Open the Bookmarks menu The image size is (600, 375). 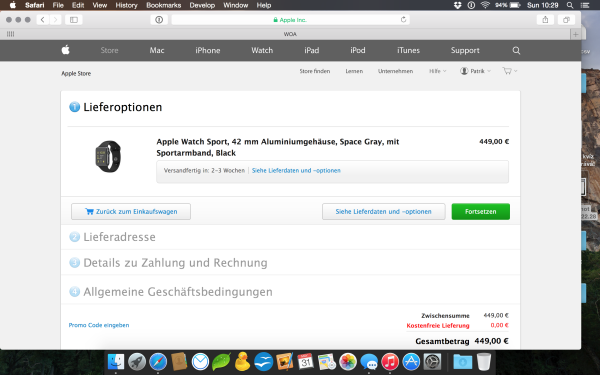click(163, 5)
